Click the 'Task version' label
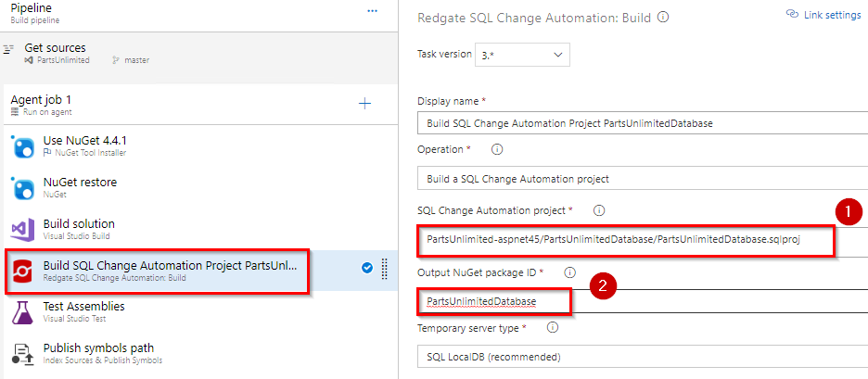Viewport: 868px width, 379px height. point(444,55)
